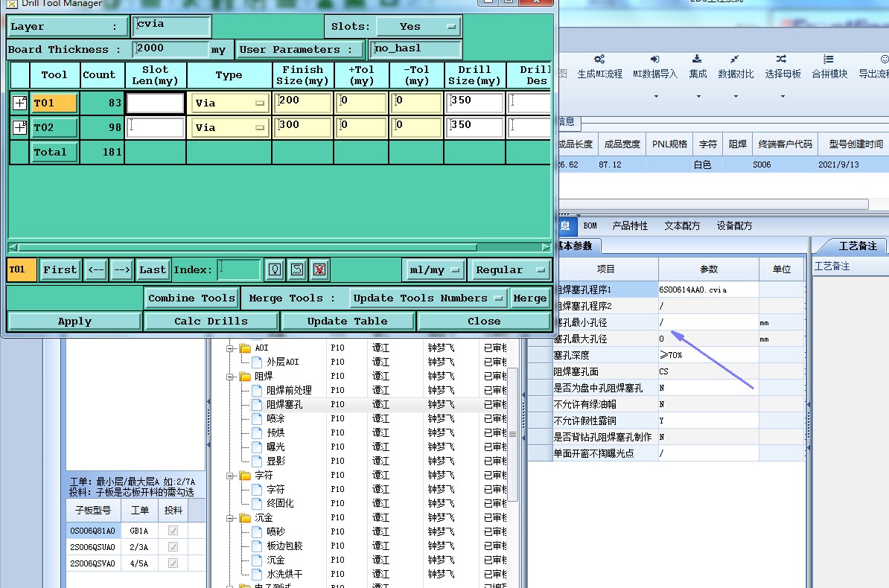
Task: Expand the T01 row plus box
Action: click(x=20, y=103)
